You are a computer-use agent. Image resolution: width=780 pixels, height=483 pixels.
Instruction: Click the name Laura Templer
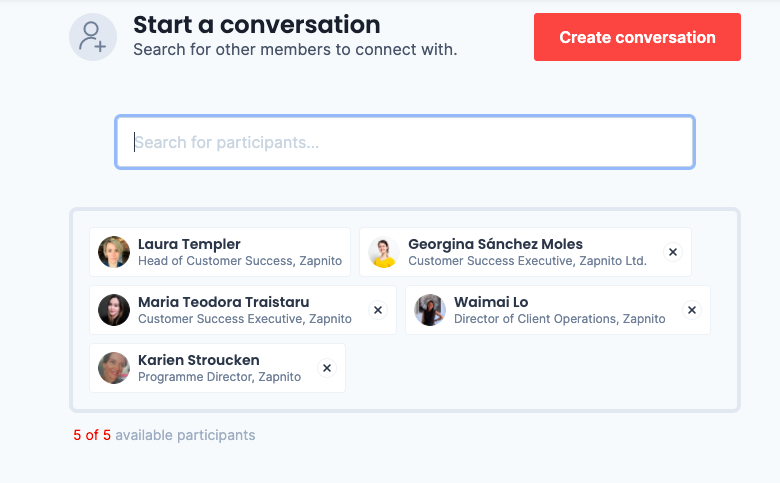(x=189, y=244)
